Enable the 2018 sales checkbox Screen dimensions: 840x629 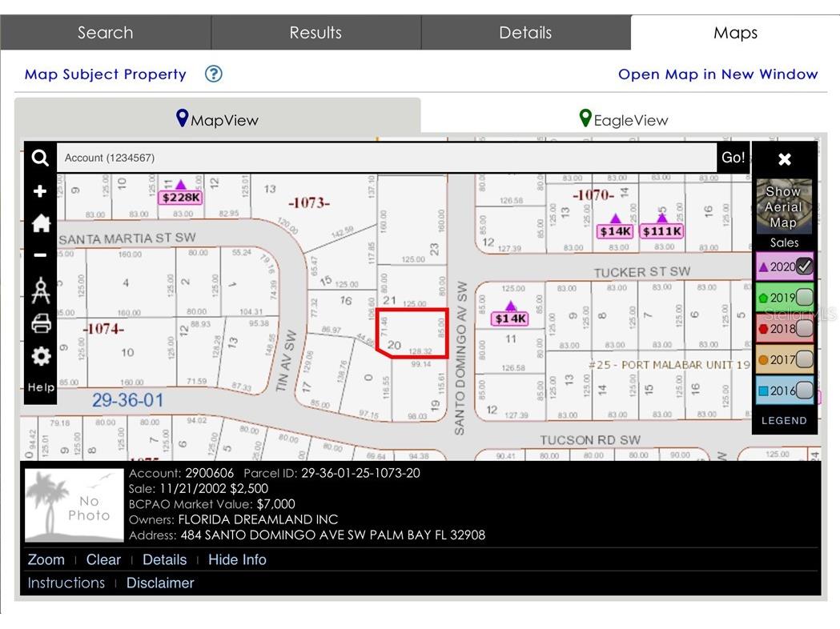tap(804, 328)
